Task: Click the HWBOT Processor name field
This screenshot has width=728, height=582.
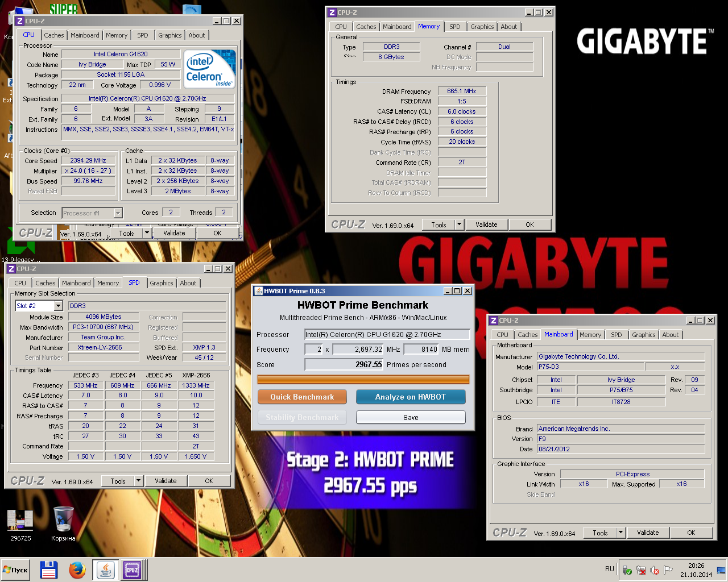Action: point(387,334)
